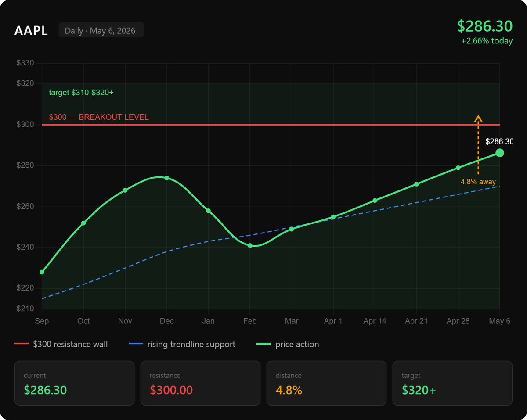
Task: Click the $280 y-axis label
Action: (25, 165)
